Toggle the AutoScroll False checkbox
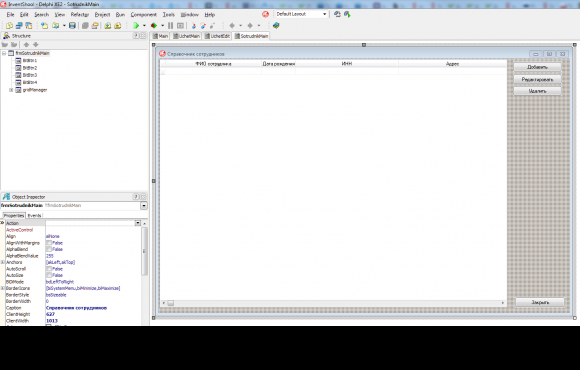The height and width of the screenshot is (370, 580). (x=49, y=269)
